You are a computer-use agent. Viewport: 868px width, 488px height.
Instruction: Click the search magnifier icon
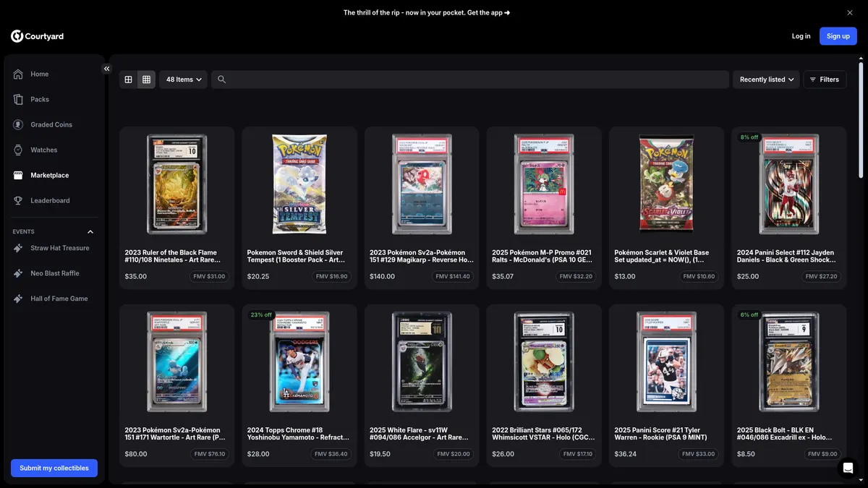pyautogui.click(x=222, y=80)
